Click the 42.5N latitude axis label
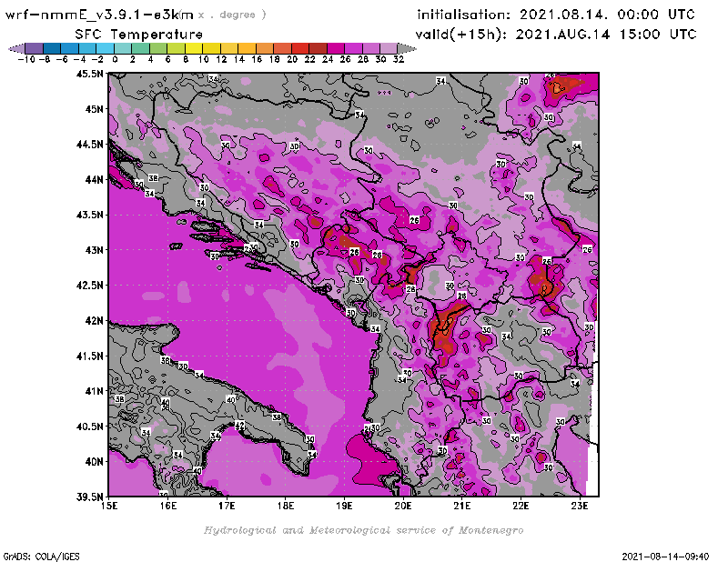 click(89, 285)
